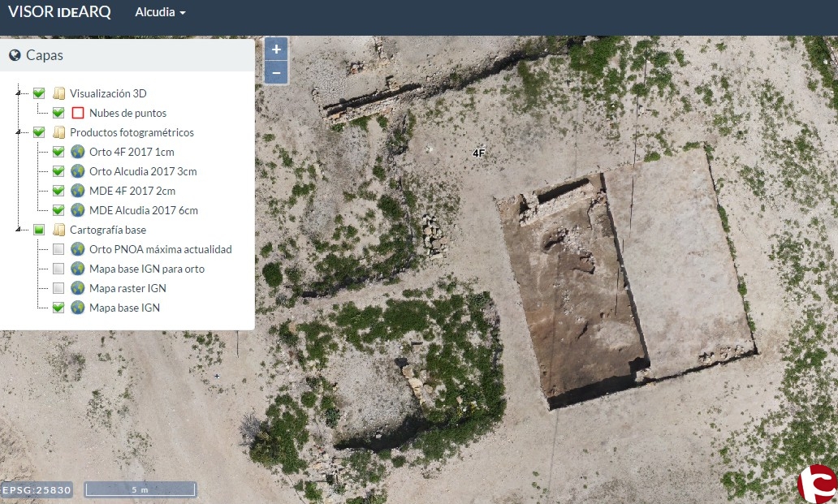Select the Mapa raster IGN layer label
This screenshot has width=838, height=504.
[127, 288]
